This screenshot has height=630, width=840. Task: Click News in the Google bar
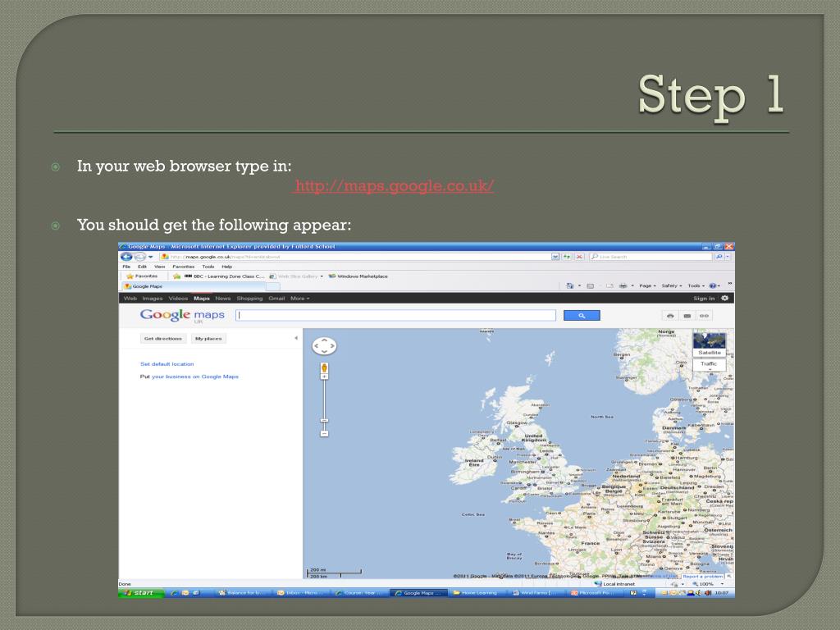coord(223,299)
